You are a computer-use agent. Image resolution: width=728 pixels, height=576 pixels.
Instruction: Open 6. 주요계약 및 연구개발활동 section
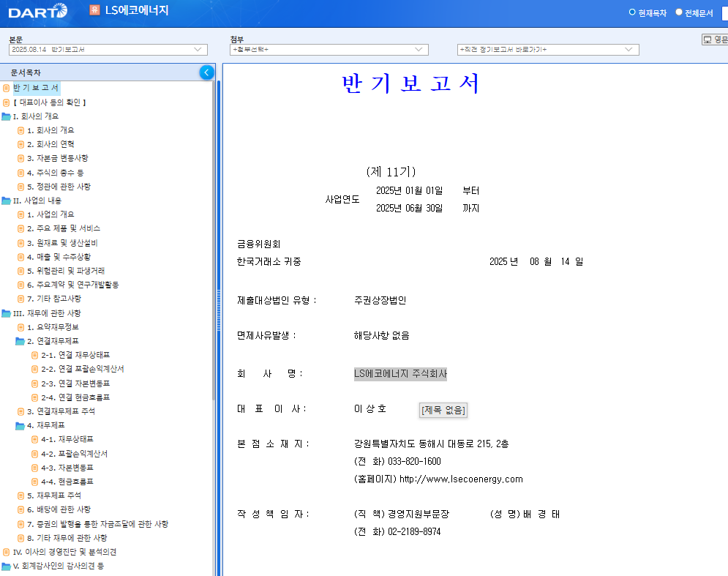(73, 285)
